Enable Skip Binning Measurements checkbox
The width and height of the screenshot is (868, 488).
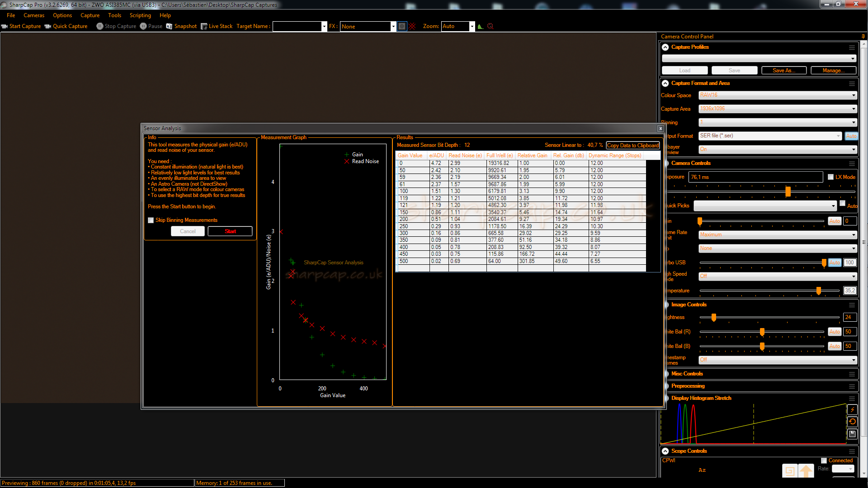[x=151, y=221]
